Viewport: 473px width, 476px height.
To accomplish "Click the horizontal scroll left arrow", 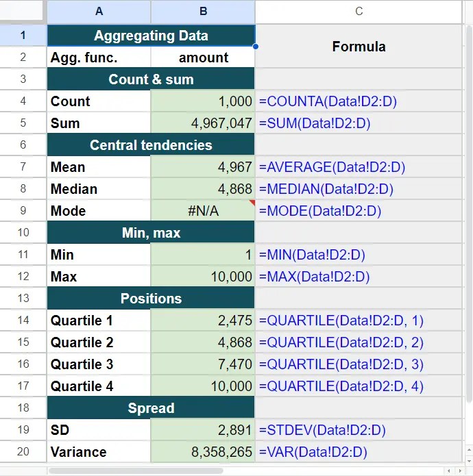I will pos(450,471).
